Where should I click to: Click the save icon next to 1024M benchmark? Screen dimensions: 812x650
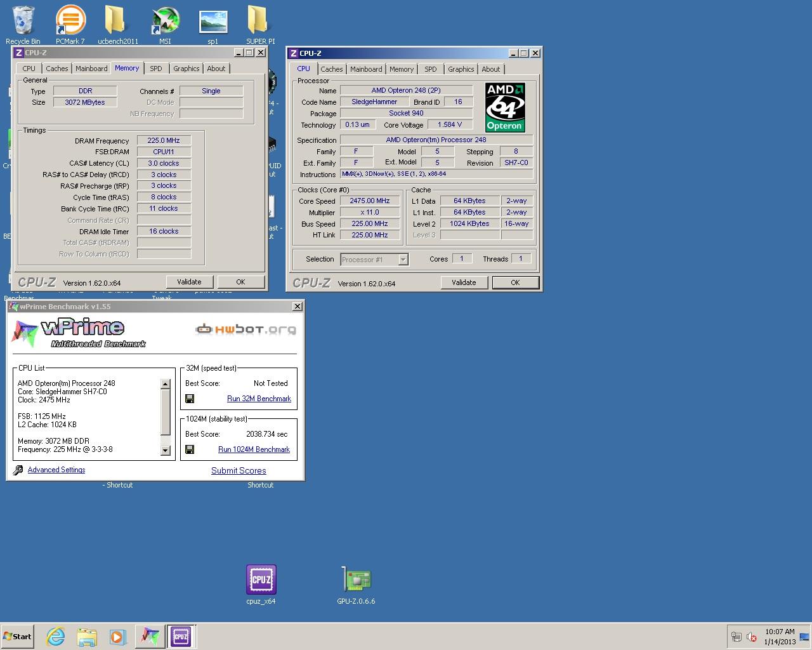pos(190,449)
